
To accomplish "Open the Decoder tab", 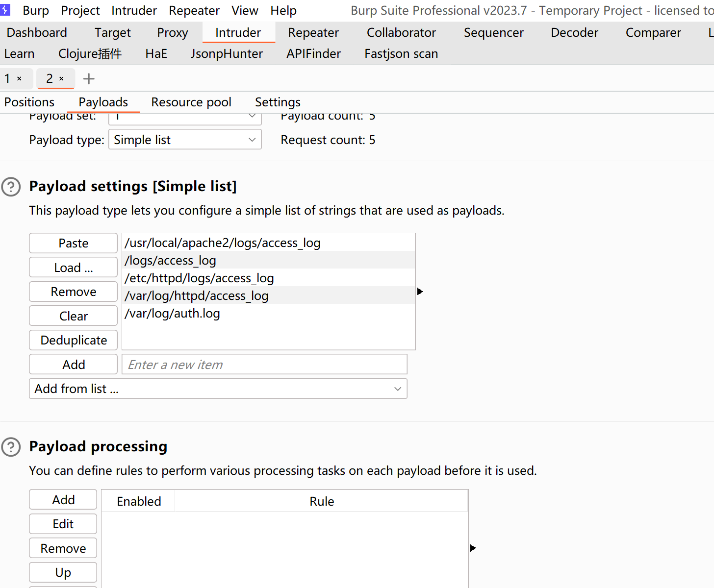I will click(x=574, y=32).
